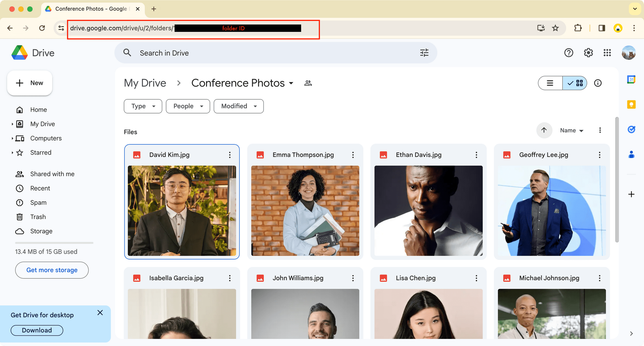The width and height of the screenshot is (644, 346).
Task: View details with the info icon
Action: 598,83
